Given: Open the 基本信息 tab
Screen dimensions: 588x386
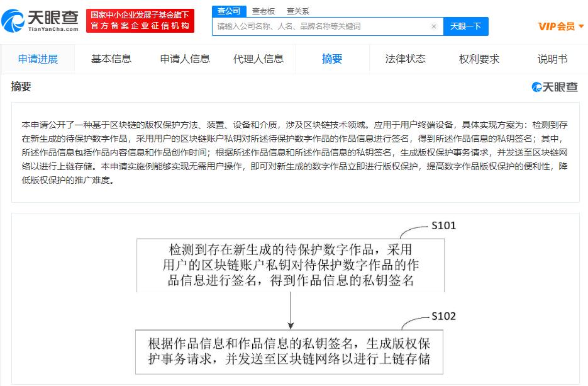Looking at the screenshot, I should point(111,59).
